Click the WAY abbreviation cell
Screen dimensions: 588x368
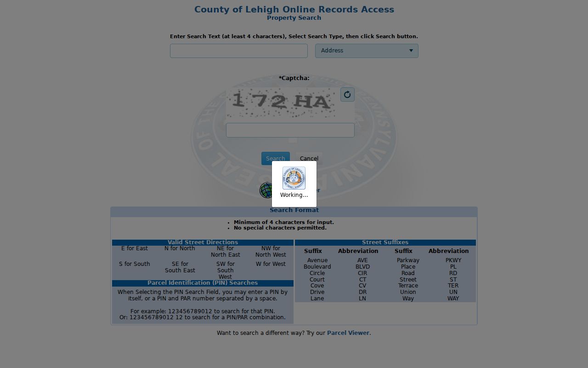[x=453, y=299]
